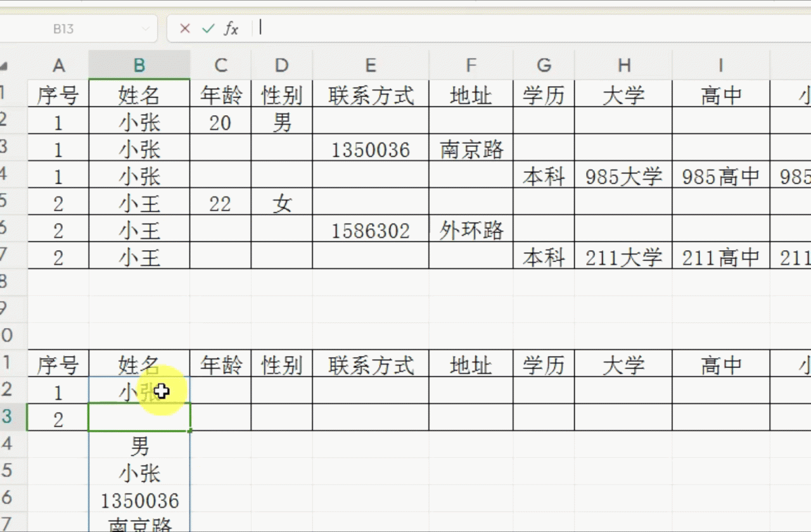The image size is (811, 532).
Task: Click the 年龄 header in the lower table
Action: pos(220,364)
